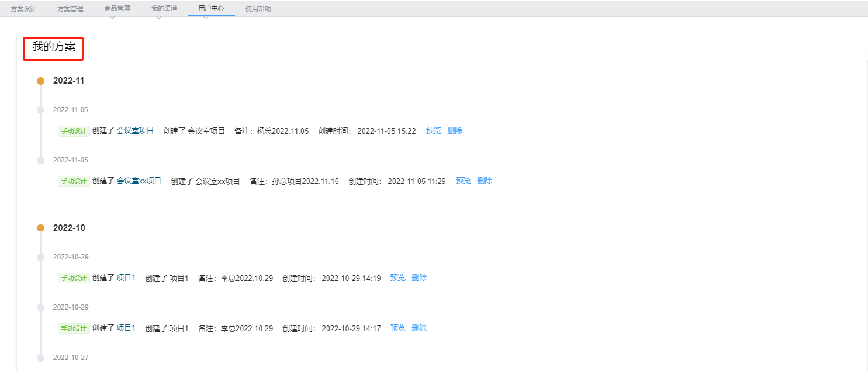Click the orange timeline dot for 2022-11
868x371 pixels.
coord(40,81)
